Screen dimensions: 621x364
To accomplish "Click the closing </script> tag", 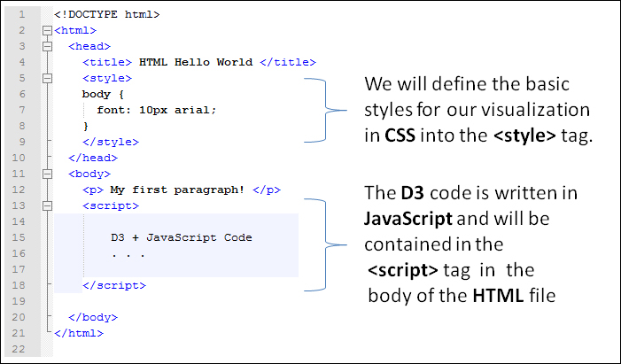I will [x=114, y=285].
